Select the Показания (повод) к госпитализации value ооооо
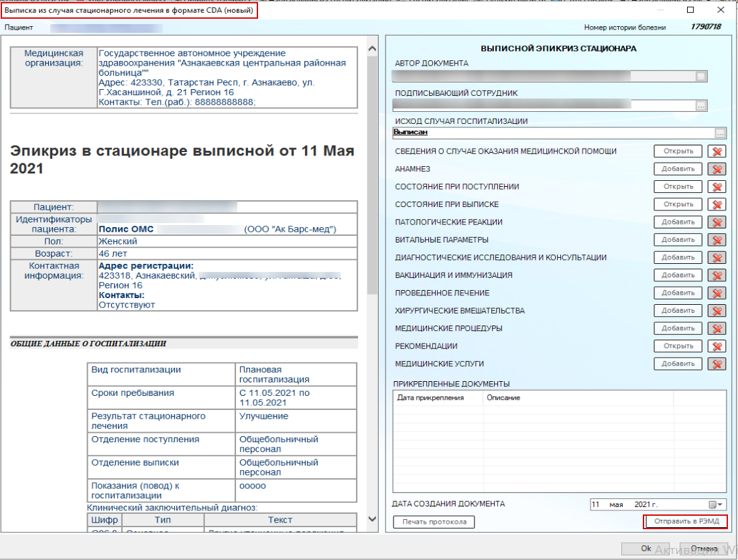738x560 pixels. tap(253, 486)
